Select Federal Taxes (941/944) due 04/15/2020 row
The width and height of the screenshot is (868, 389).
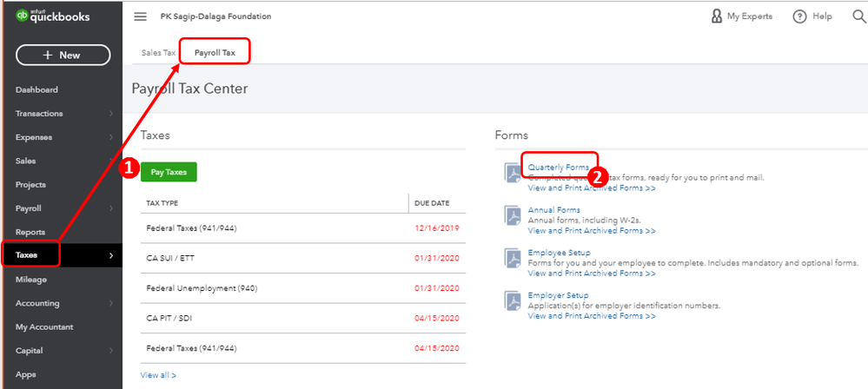coord(303,348)
